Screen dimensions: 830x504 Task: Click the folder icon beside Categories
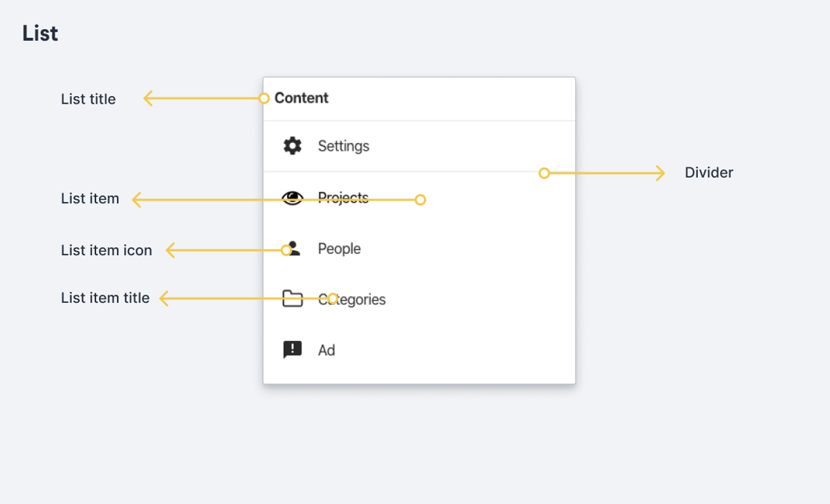tap(293, 299)
